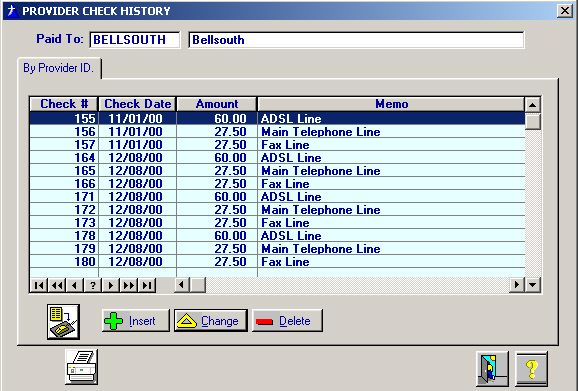
Task: Click 60.00 amount of check 171
Action: click(230, 196)
